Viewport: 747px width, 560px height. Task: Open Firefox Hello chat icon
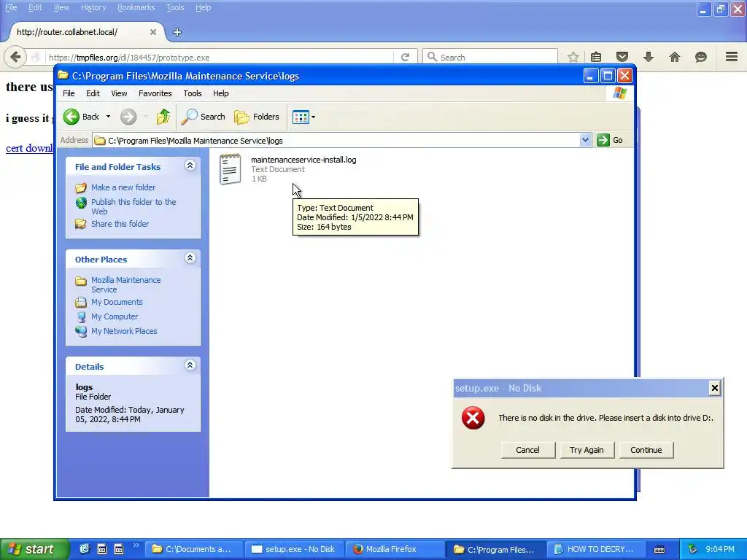pos(700,57)
